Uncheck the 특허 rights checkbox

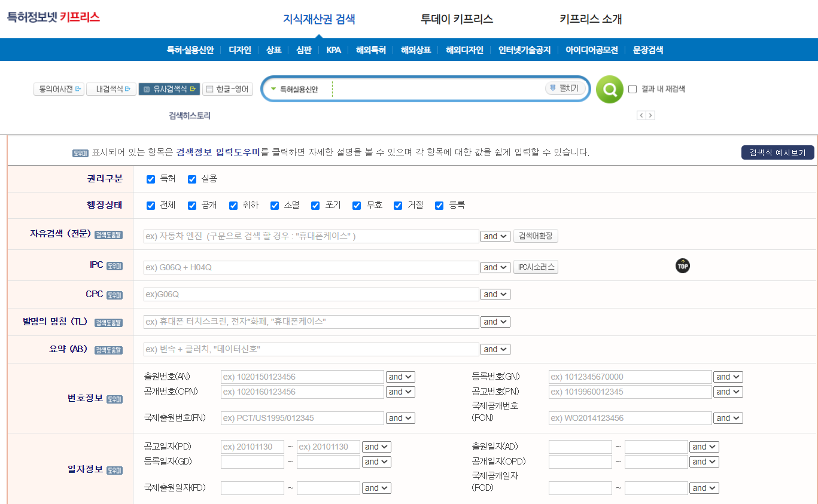[151, 179]
